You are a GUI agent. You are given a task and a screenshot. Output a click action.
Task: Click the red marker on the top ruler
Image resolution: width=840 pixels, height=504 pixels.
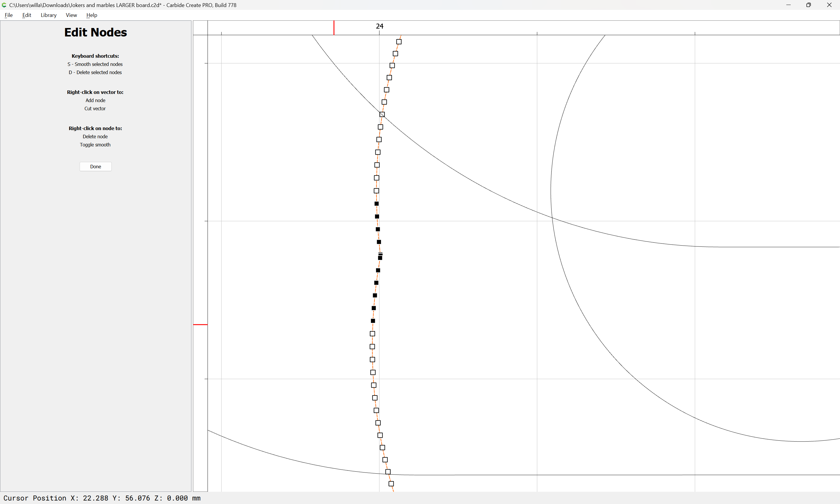pos(334,27)
